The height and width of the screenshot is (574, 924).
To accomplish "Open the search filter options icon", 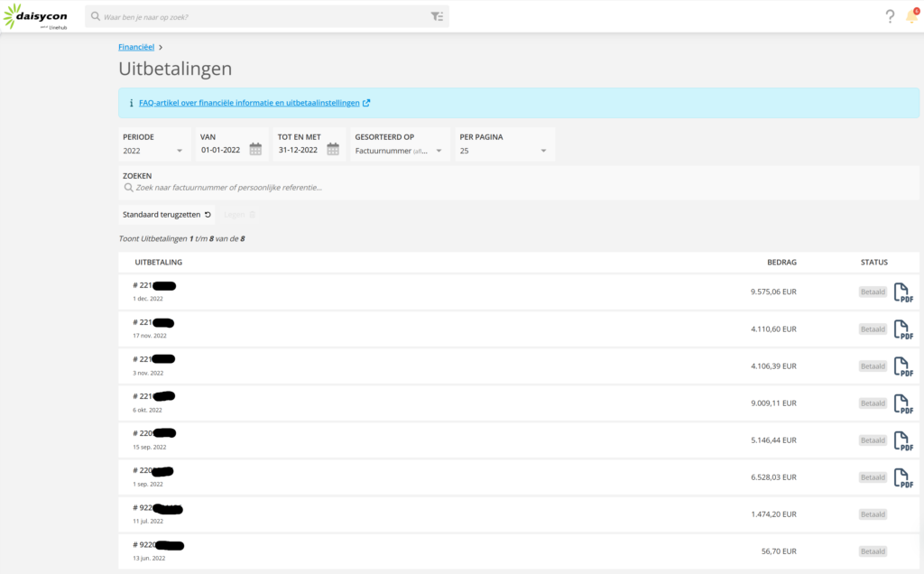I will [437, 16].
